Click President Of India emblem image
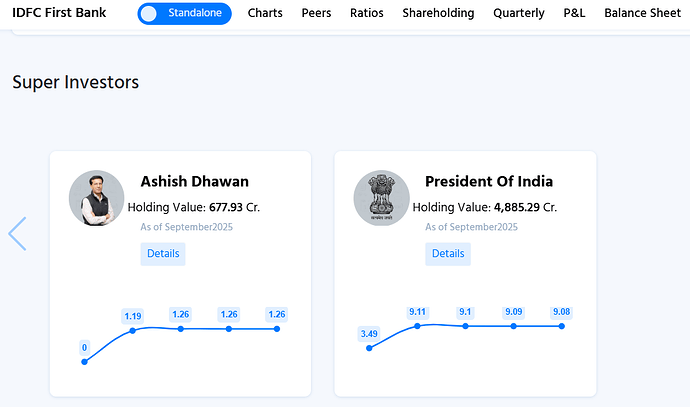Viewport: 690px width, 407px height. point(381,198)
